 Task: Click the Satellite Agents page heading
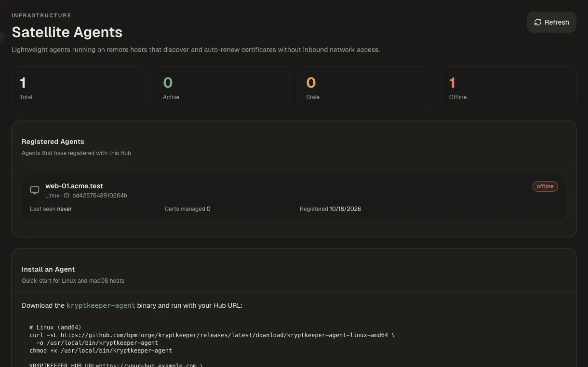tap(67, 32)
